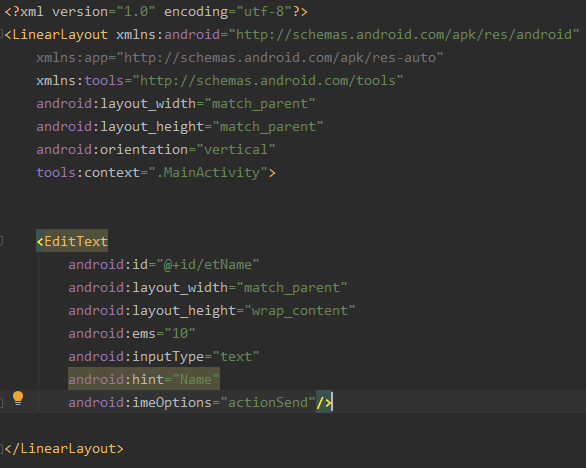The height and width of the screenshot is (468, 586).
Task: Click the android:hint attribute name
Action: pos(116,380)
